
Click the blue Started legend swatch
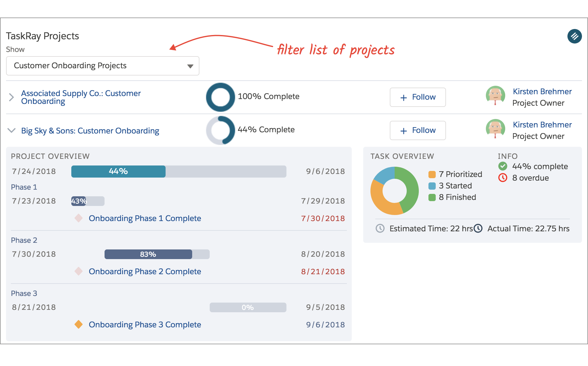coord(432,186)
